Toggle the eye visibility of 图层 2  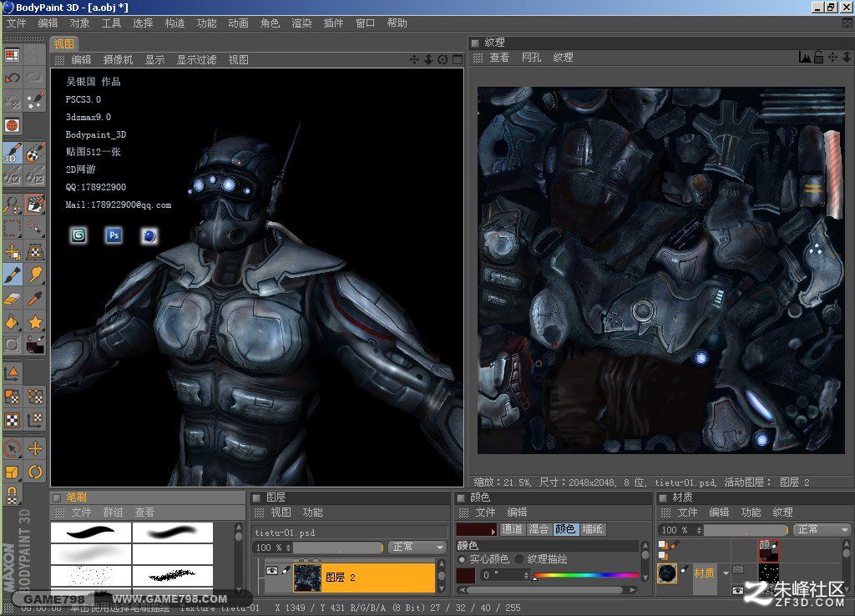click(x=271, y=570)
